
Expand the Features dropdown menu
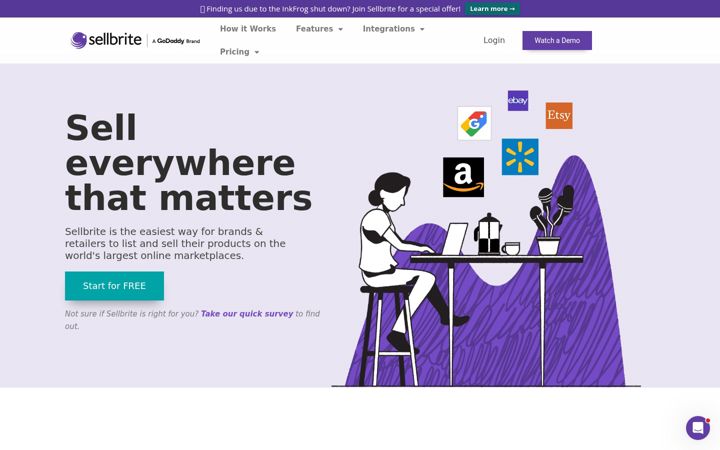click(319, 29)
